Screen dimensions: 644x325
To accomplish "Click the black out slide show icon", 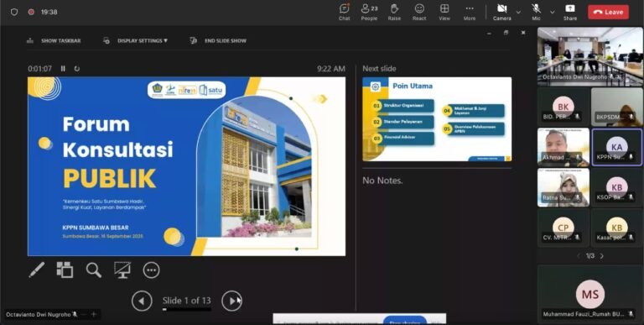I will pos(122,270).
